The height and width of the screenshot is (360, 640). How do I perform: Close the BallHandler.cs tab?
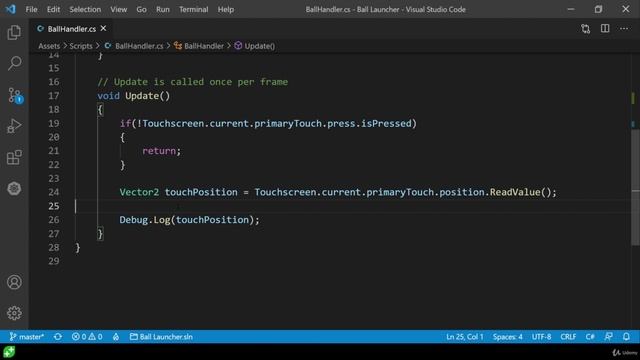click(x=103, y=29)
